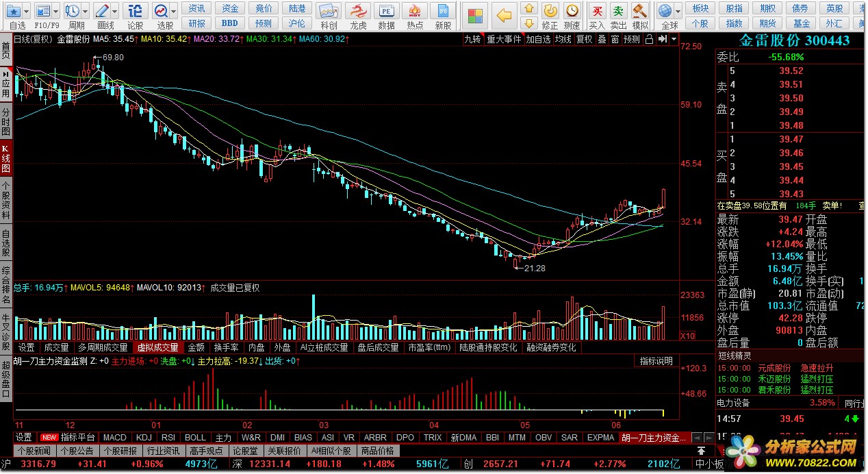Open the 数据 PE data icon
This screenshot has height=474, width=868.
[x=387, y=11]
